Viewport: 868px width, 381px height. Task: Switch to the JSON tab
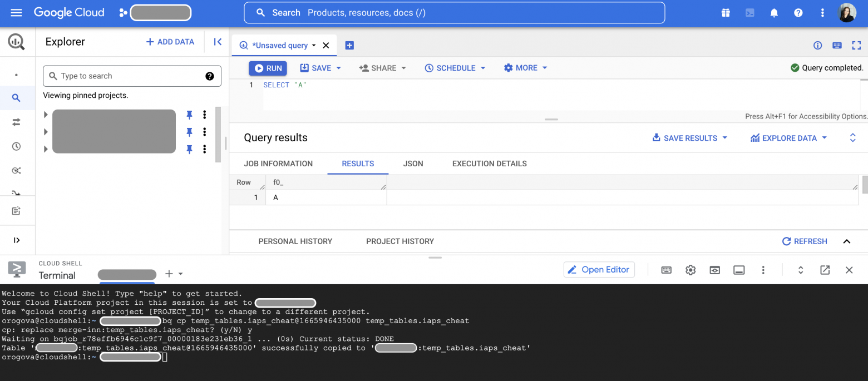coord(413,164)
